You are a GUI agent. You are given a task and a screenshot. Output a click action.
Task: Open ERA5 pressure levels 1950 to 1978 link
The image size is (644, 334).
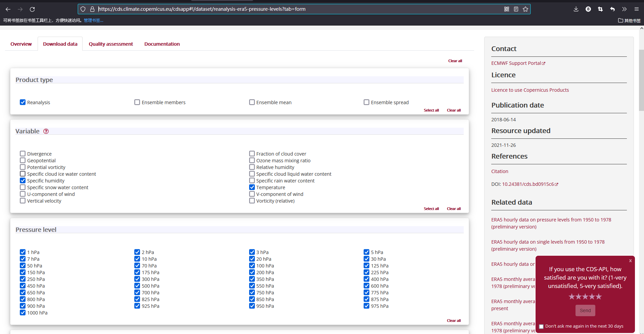pos(551,223)
